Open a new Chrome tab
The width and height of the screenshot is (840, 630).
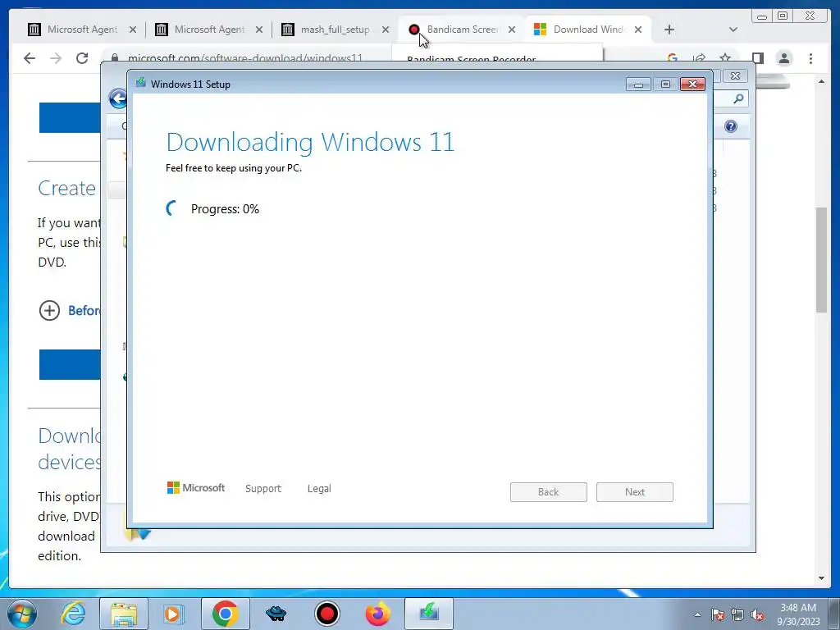coord(669,30)
